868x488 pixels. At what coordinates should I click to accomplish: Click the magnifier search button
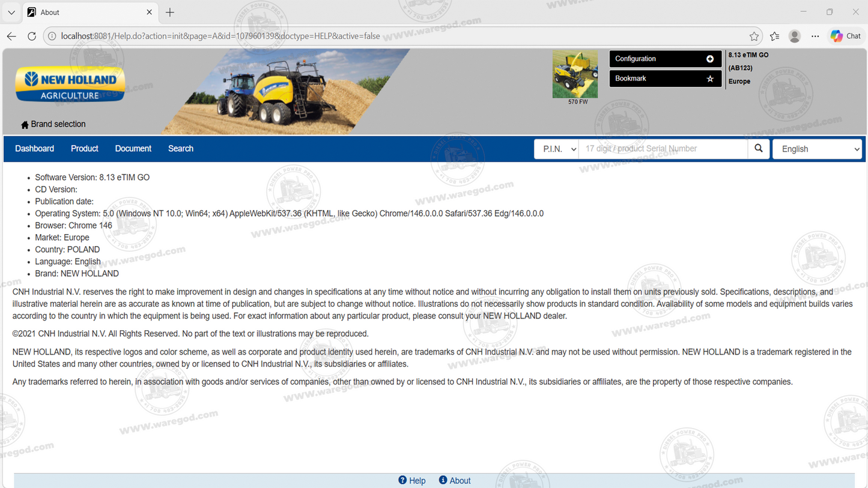click(759, 149)
